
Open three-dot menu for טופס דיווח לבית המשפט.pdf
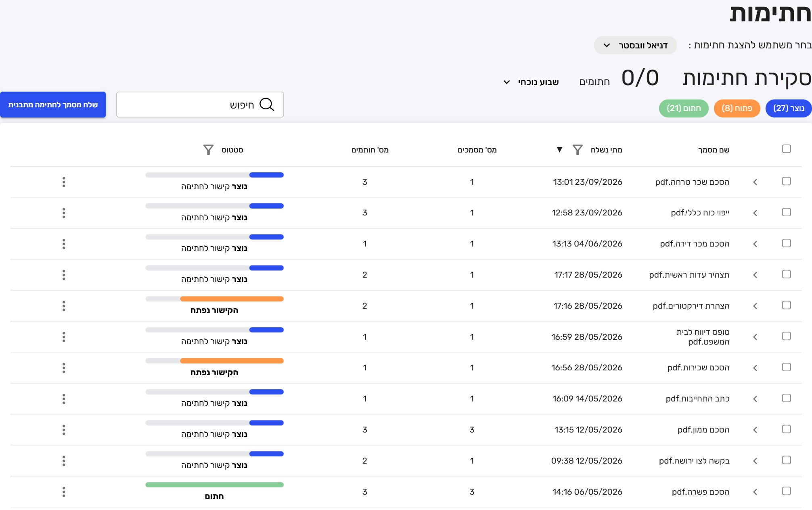64,337
